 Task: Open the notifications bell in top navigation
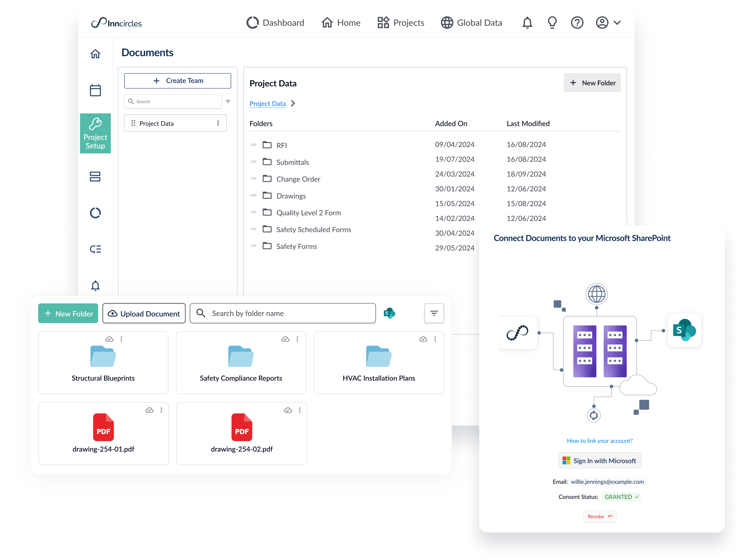pyautogui.click(x=527, y=23)
